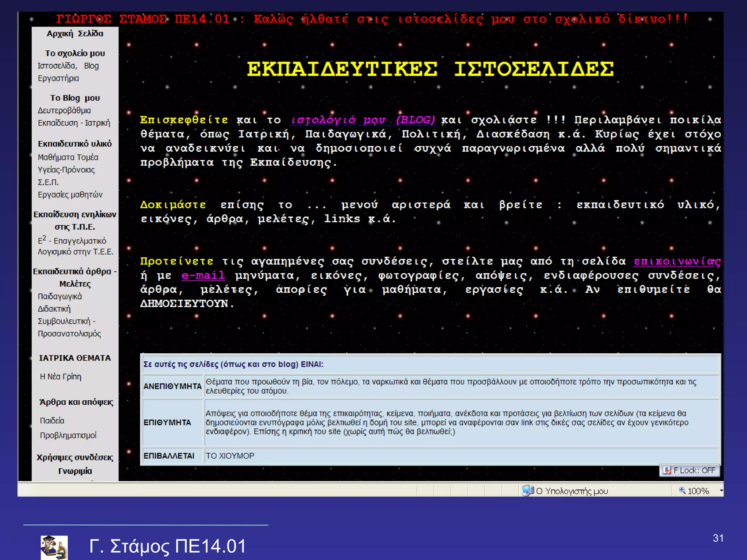
Task: Click Χρήσιμες συνδέσεις sidebar heading
Action: [x=75, y=458]
